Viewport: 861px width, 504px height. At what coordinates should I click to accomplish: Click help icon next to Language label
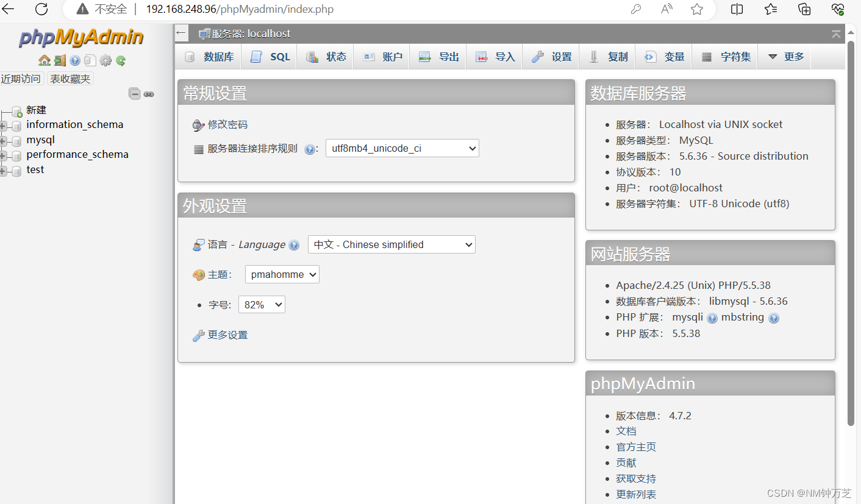pos(294,245)
